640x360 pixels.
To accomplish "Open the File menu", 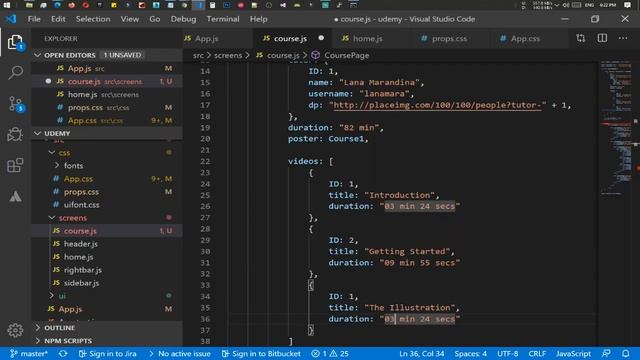I will [x=34, y=19].
